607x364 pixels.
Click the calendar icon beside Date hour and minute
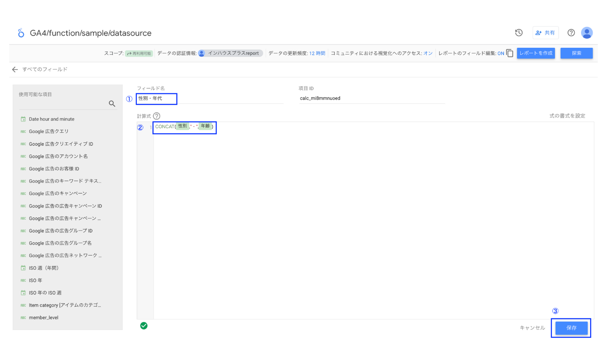click(23, 119)
